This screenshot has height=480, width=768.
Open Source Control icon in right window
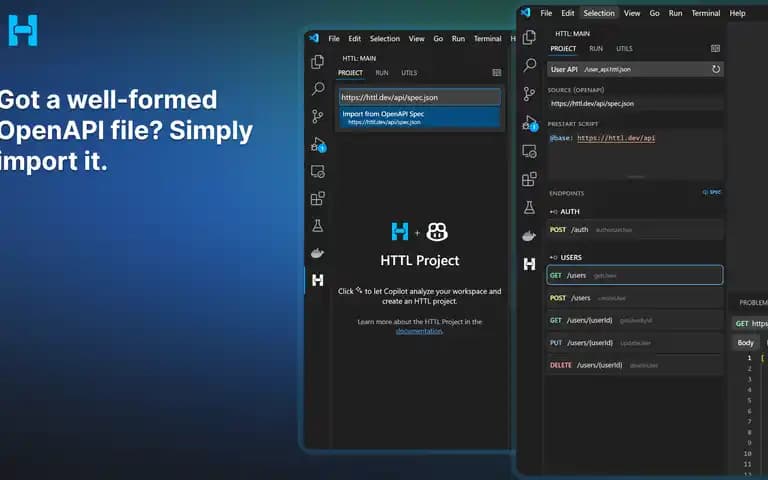click(529, 94)
